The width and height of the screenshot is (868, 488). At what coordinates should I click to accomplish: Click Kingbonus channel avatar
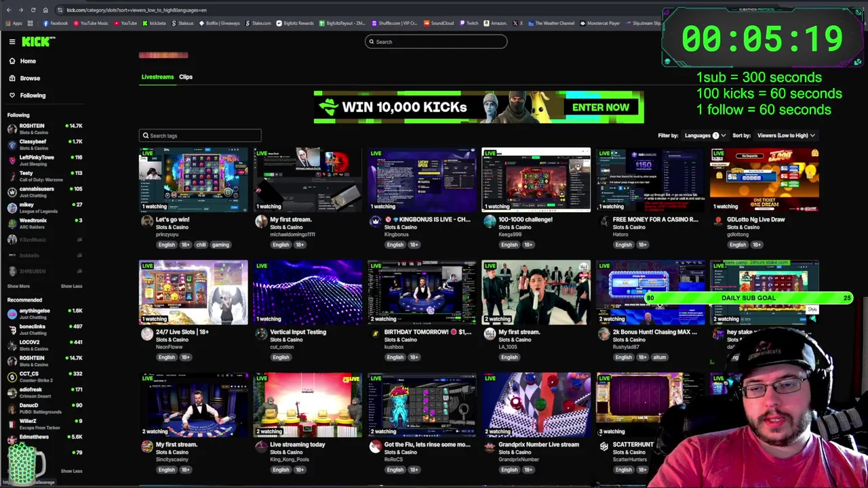pyautogui.click(x=375, y=221)
